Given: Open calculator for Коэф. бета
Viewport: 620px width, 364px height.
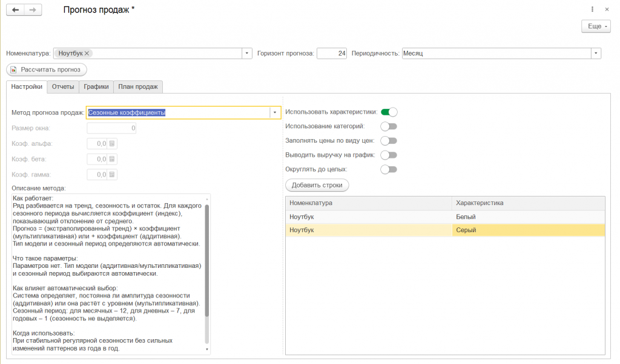Looking at the screenshot, I should click(112, 159).
